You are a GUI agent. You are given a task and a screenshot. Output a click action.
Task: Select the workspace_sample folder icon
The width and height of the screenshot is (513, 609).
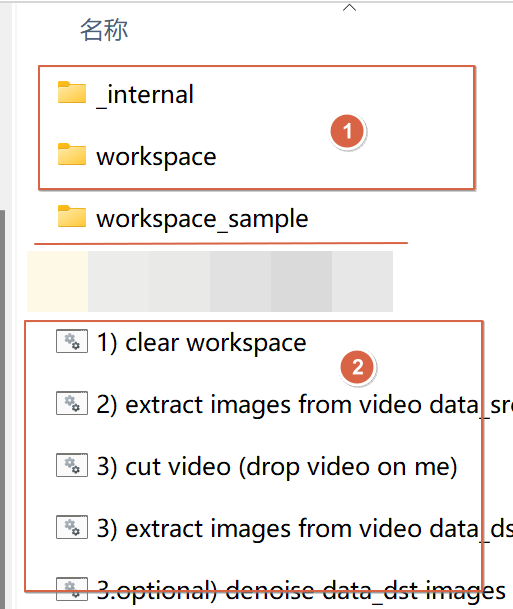coord(72,216)
